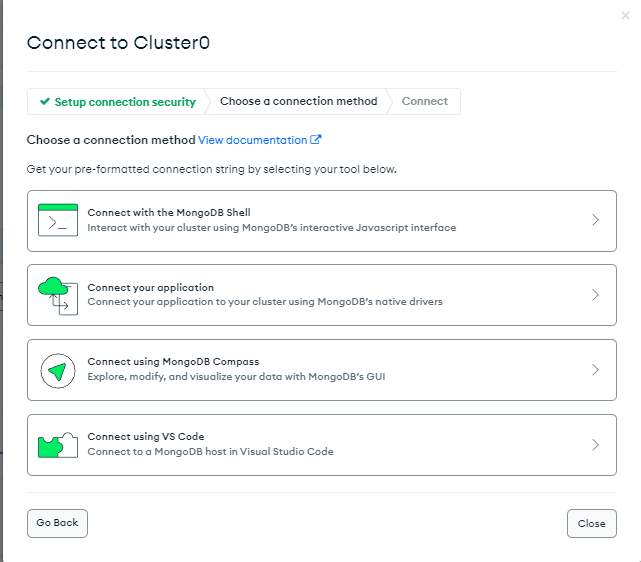Screen dimensions: 641x562
Task: Choose Connect using MongoDB Compass title
Action: 173,362
